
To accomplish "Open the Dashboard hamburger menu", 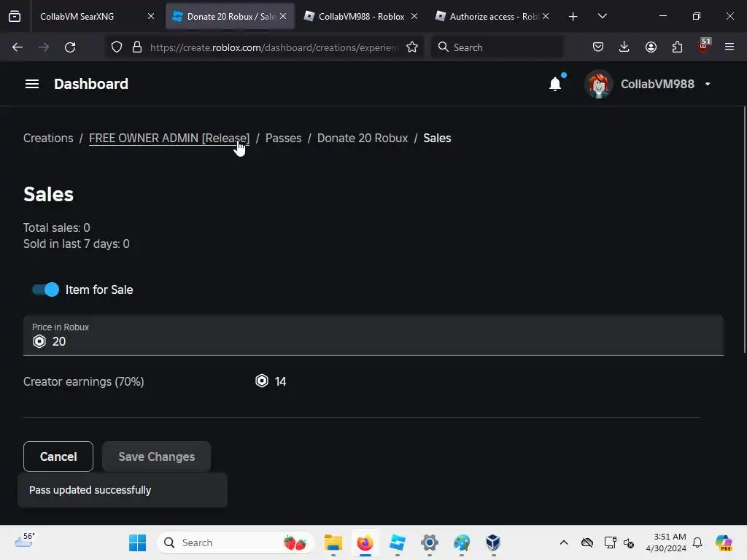I will [32, 85].
